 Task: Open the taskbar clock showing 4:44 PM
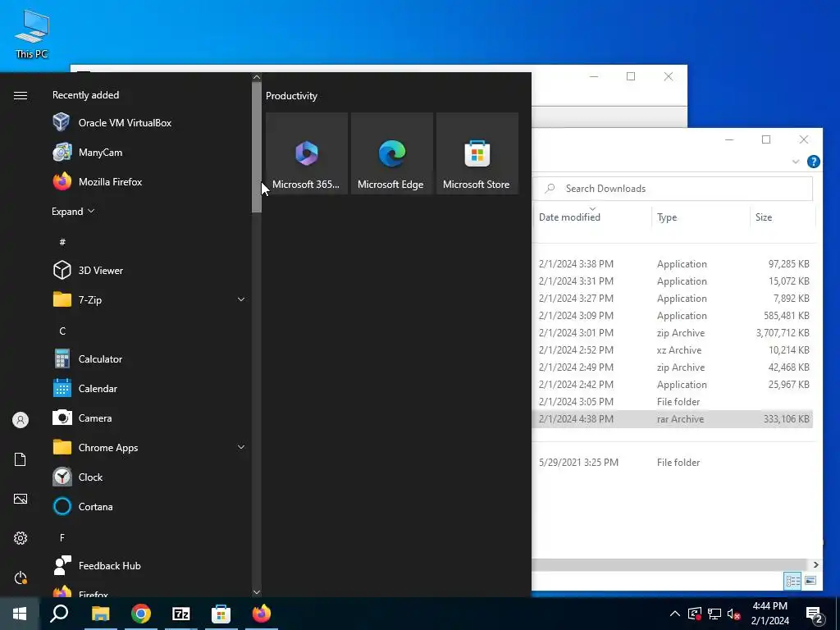tap(769, 614)
